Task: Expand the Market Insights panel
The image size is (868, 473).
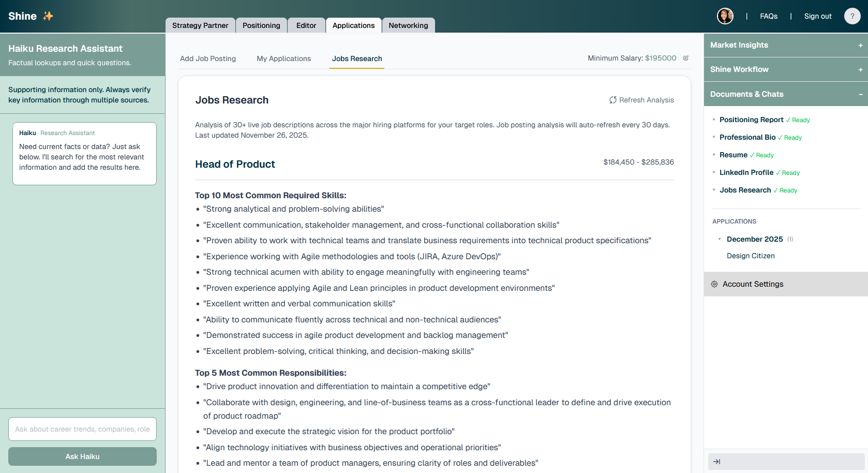Action: [860, 46]
